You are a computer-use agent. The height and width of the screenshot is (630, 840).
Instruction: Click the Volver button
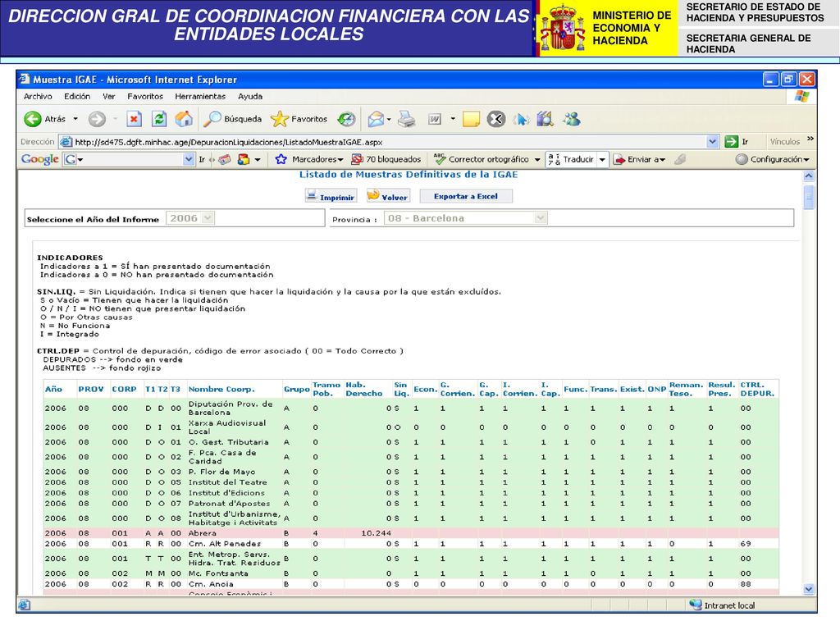click(388, 196)
